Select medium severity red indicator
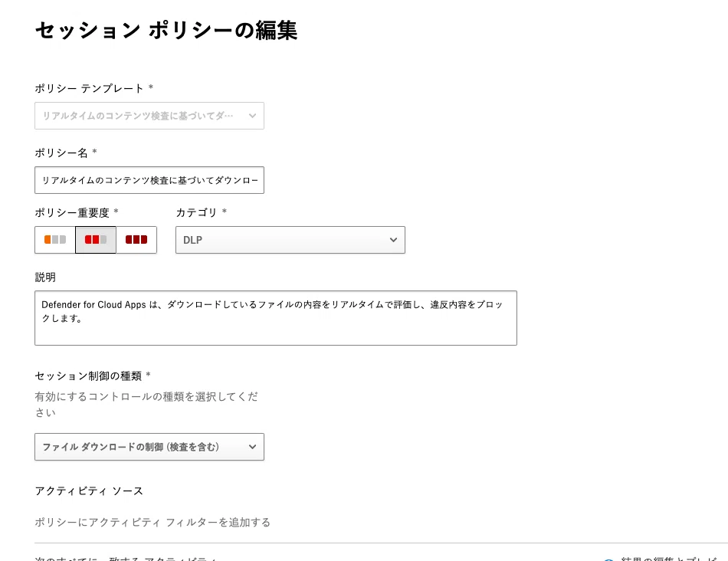The height and width of the screenshot is (561, 728). pos(96,240)
